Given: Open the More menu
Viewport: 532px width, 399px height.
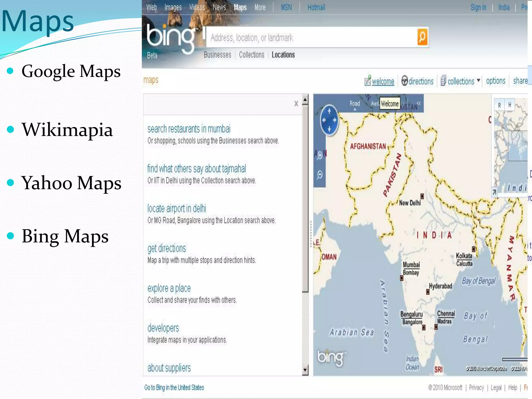Looking at the screenshot, I should 260,7.
